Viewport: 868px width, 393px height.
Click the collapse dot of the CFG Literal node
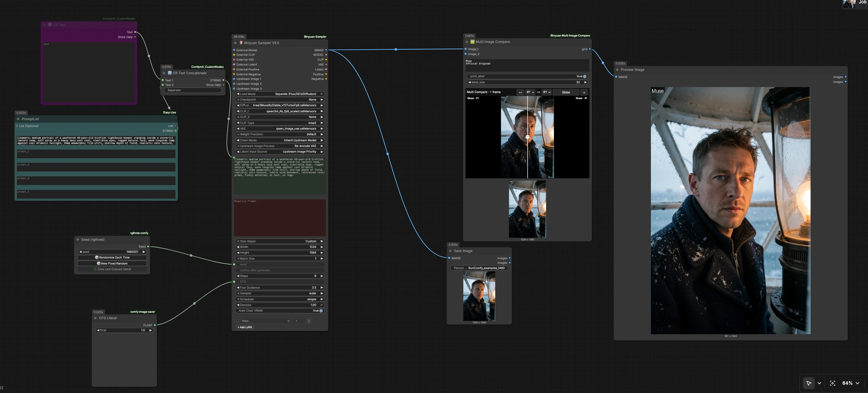(x=95, y=318)
